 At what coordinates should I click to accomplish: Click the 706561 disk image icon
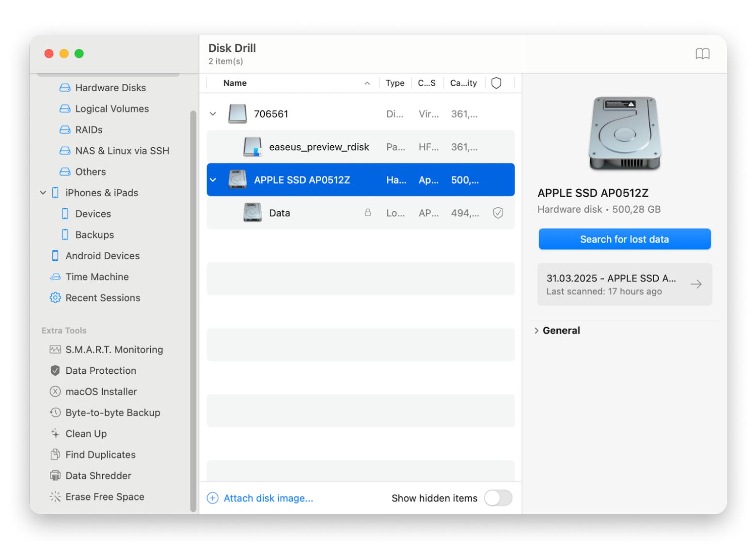click(x=237, y=114)
